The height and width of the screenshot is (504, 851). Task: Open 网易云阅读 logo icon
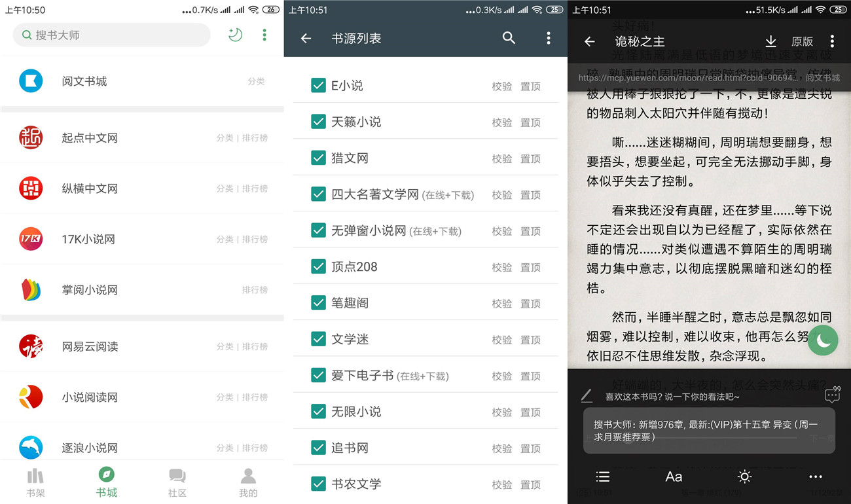31,346
